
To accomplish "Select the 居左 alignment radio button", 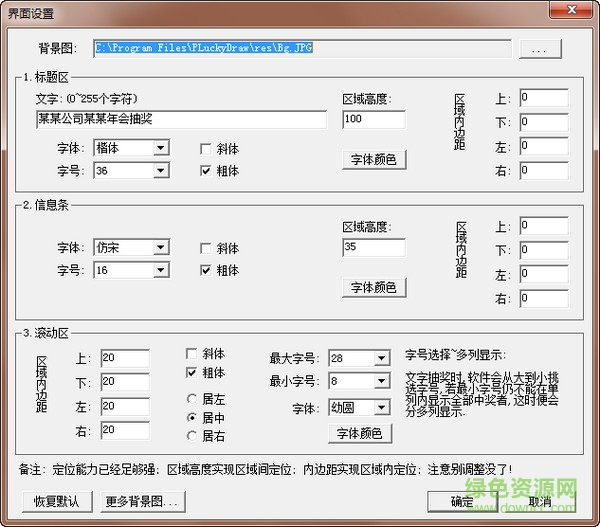I will click(192, 398).
